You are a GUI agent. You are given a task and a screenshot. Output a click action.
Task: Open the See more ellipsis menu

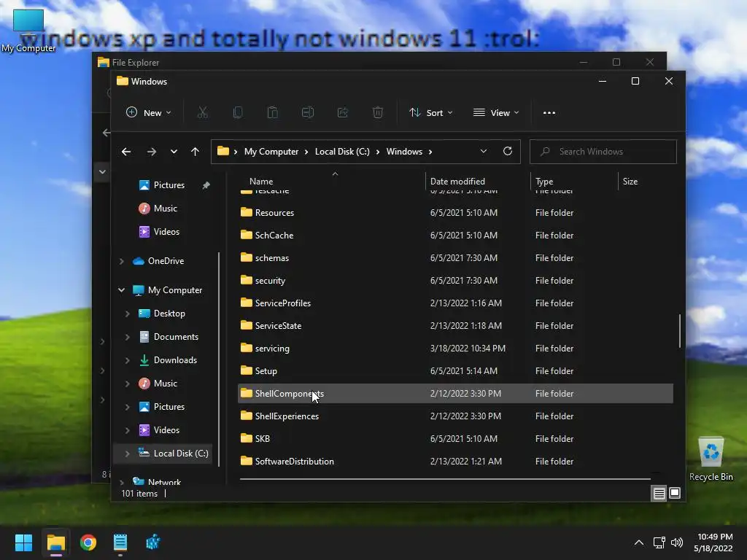click(x=549, y=113)
